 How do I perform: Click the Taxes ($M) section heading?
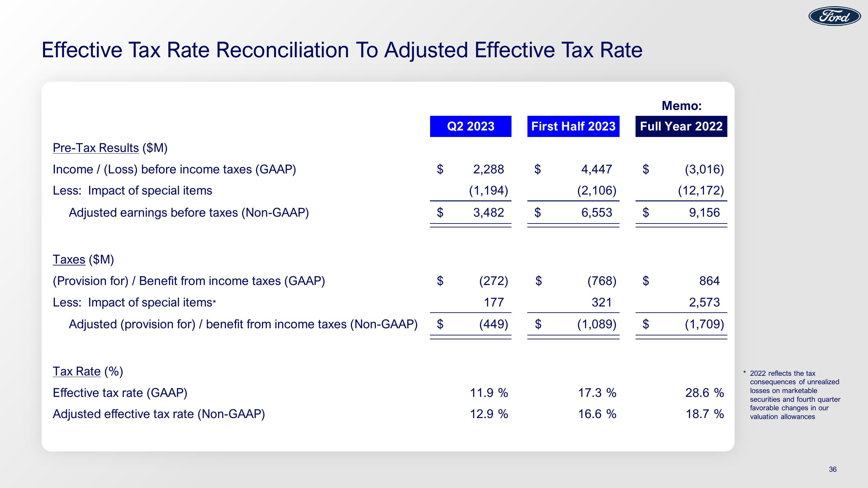(84, 259)
